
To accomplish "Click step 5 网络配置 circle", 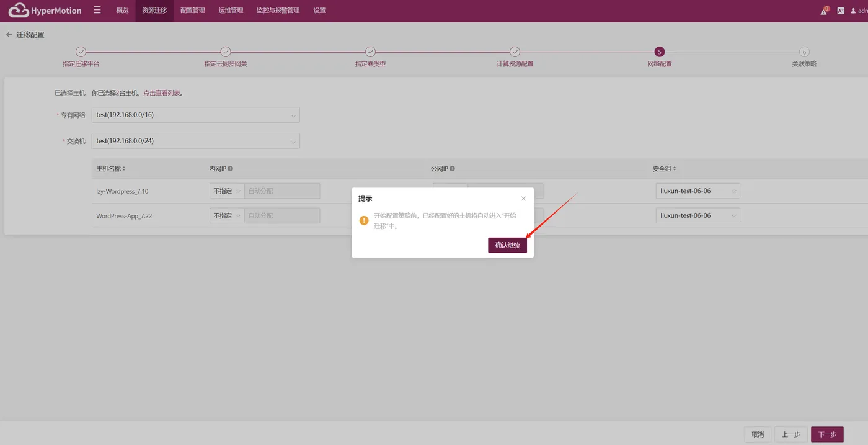I will [x=660, y=52].
